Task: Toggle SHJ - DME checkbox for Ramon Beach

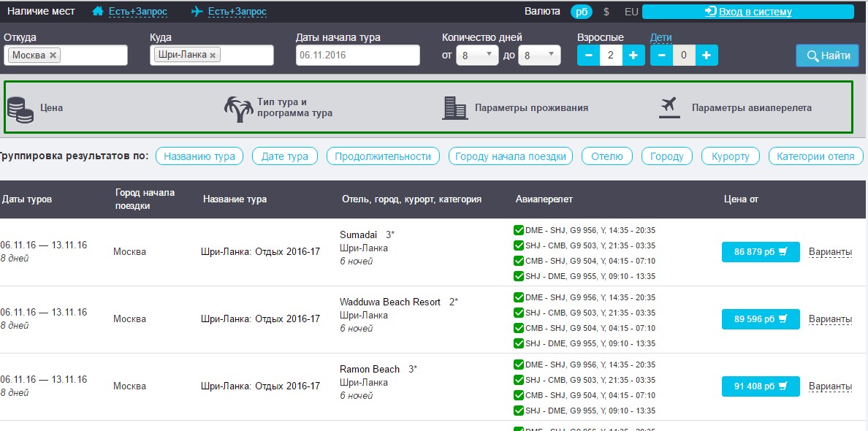Action: tap(519, 411)
